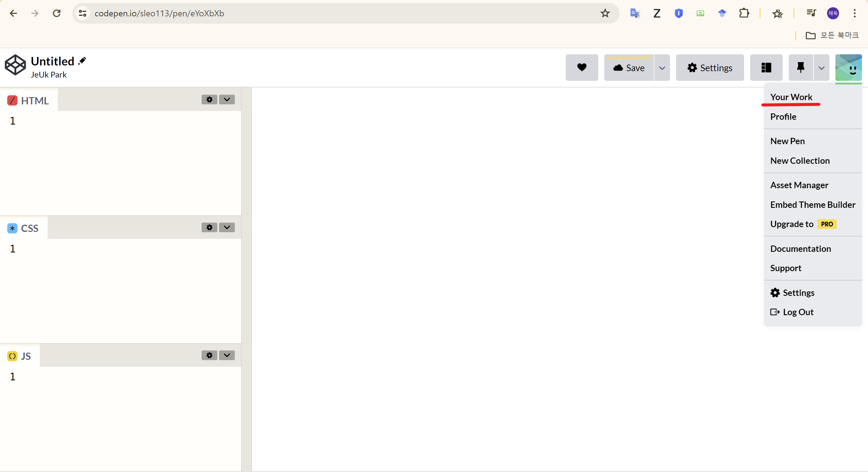Viewport: 868px width, 472px height.
Task: Open HTML editor gear settings
Action: point(209,100)
